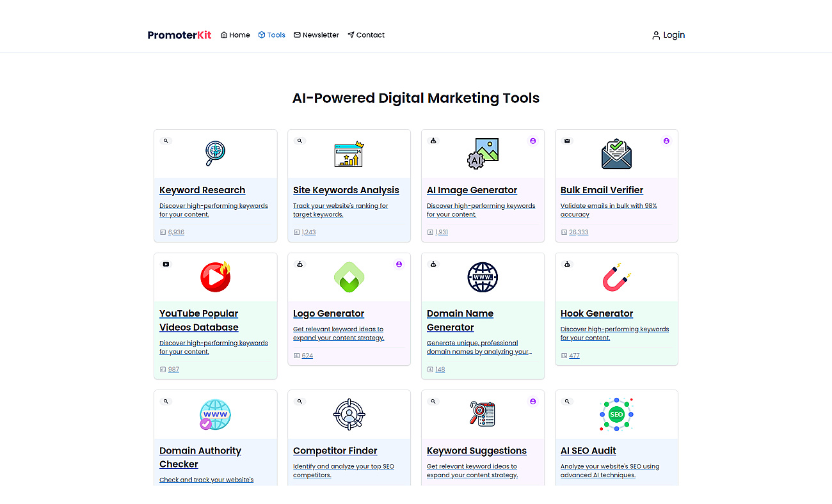The width and height of the screenshot is (832, 504).
Task: Click usage count 987 on YouTube Videos card
Action: pyautogui.click(x=173, y=370)
